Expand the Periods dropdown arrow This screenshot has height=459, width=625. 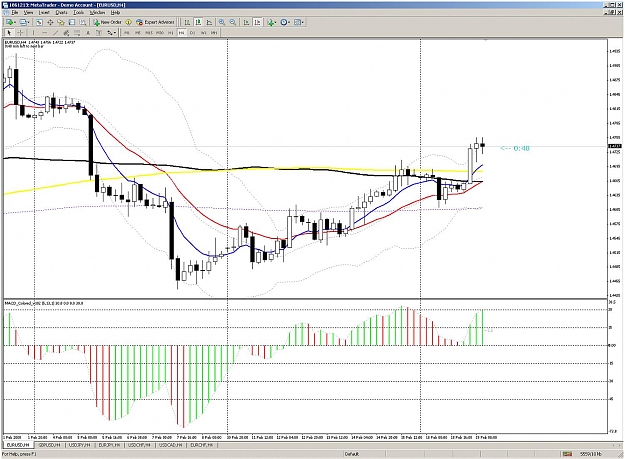pos(289,23)
